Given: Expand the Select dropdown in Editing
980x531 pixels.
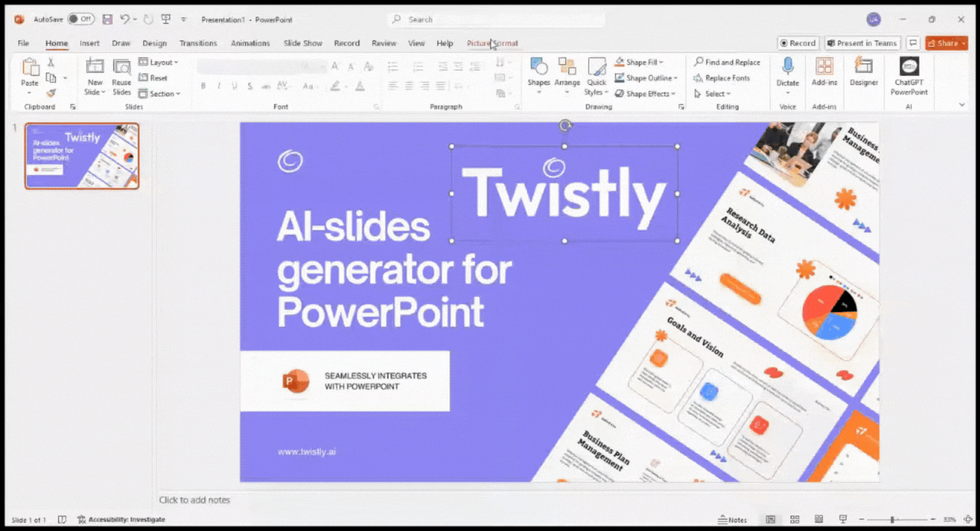Looking at the screenshot, I should [x=713, y=93].
